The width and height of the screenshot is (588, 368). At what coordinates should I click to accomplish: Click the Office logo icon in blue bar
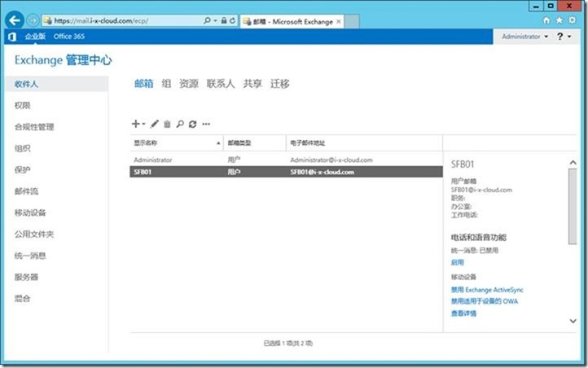[x=12, y=37]
